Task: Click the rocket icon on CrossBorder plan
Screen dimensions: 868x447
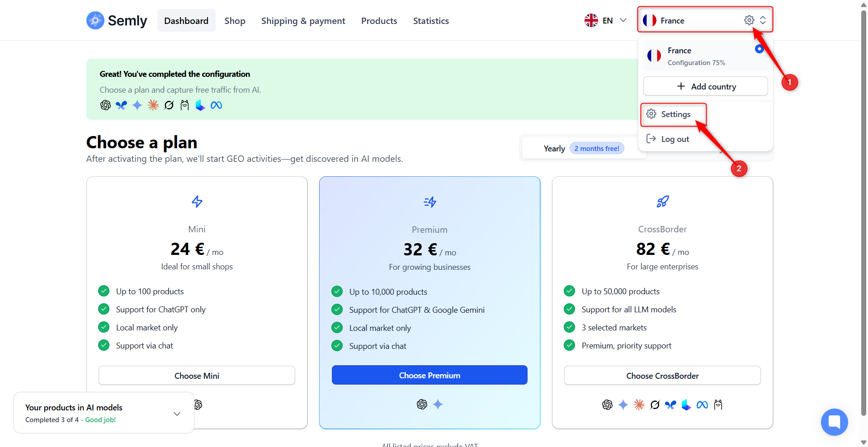Action: [662, 202]
